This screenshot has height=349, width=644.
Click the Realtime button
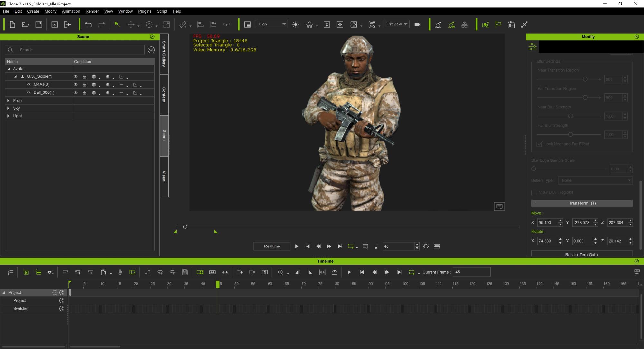tap(272, 247)
